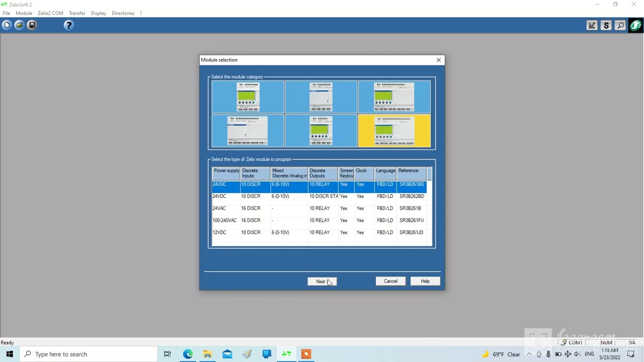Click the Save floppy disk icon

click(x=32, y=25)
